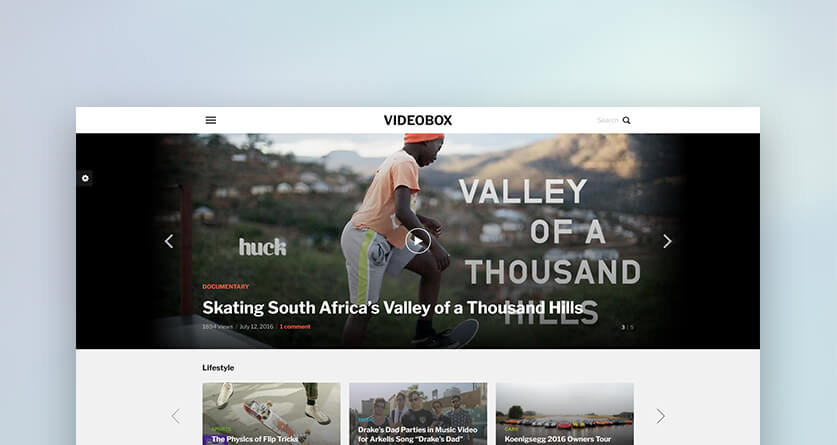Click the search magnifier icon
837x445 pixels.
coord(626,121)
